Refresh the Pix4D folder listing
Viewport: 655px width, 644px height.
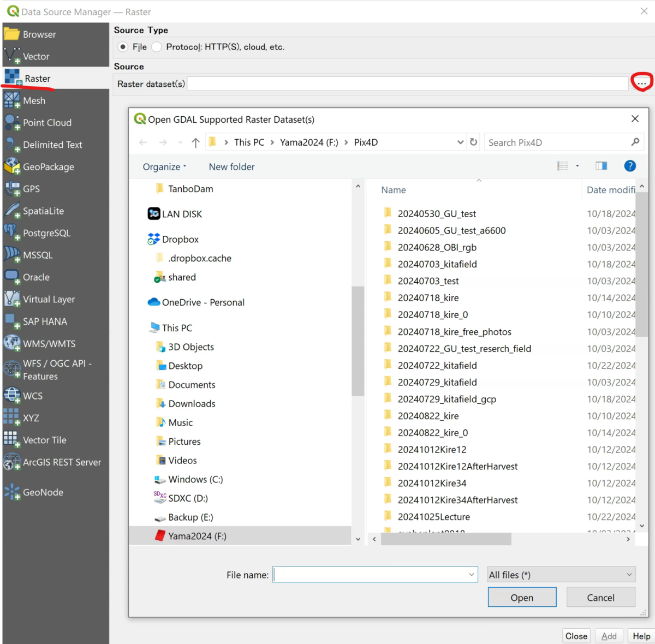tap(473, 142)
